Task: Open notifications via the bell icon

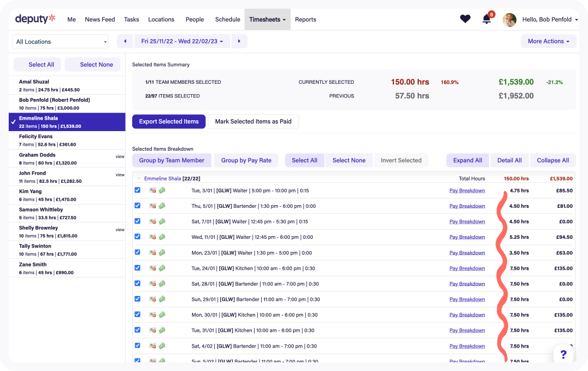Action: coord(486,18)
